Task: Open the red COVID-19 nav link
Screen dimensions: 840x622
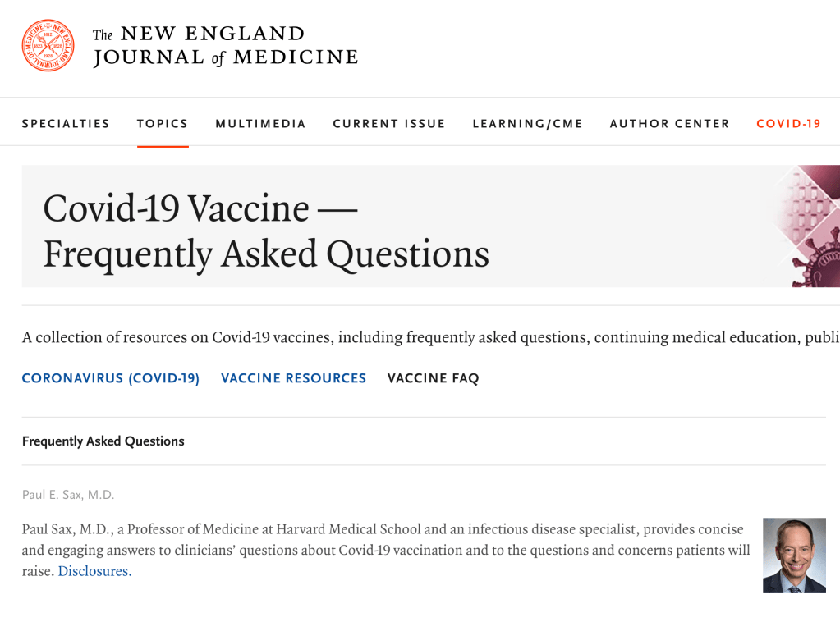Action: (x=788, y=124)
